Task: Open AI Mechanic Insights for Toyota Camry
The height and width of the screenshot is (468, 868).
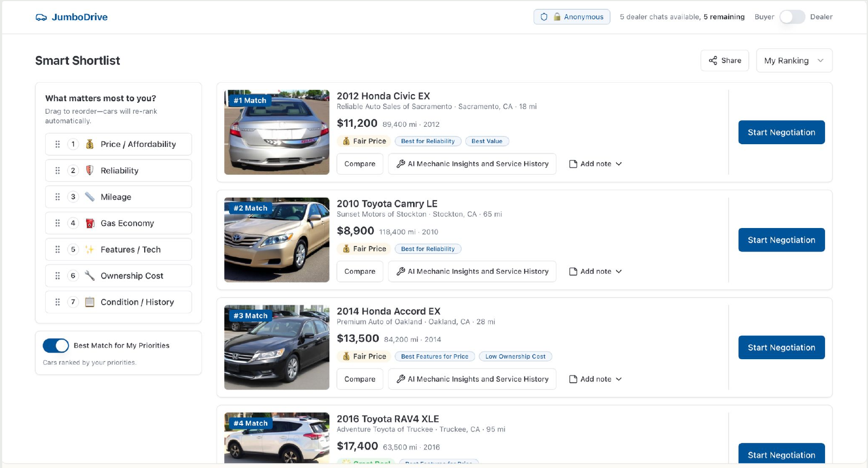Action: pyautogui.click(x=472, y=272)
